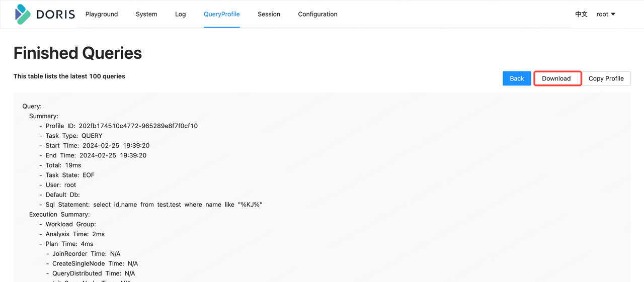
Task: Switch language to 中文
Action: pos(581,14)
